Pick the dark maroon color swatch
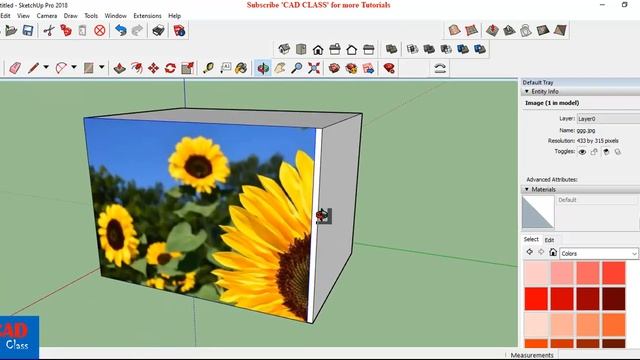Image resolution: width=640 pixels, height=360 pixels. (613, 298)
